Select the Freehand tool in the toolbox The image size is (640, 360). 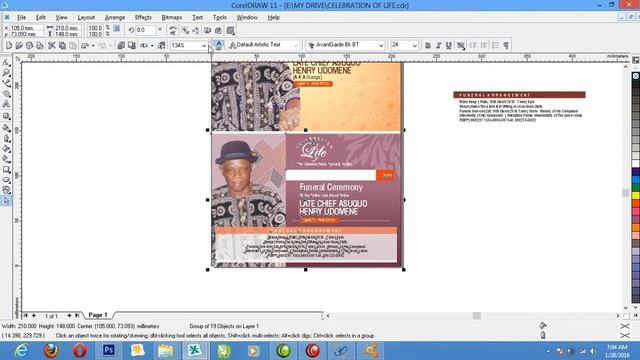(6, 83)
